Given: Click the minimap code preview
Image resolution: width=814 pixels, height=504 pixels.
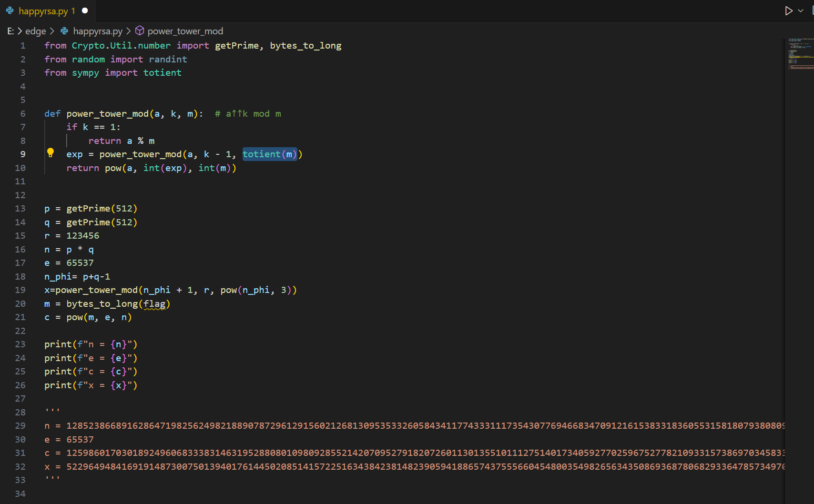Looking at the screenshot, I should tap(798, 53).
